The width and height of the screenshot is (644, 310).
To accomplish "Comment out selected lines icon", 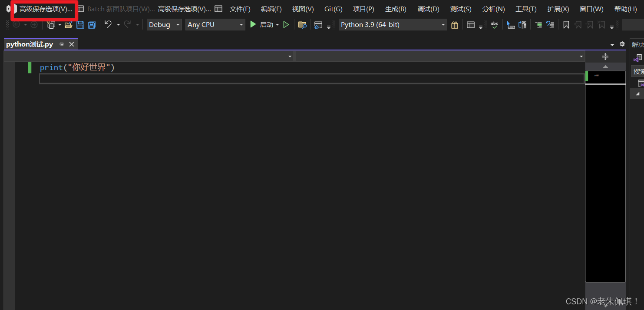I will pyautogui.click(x=538, y=25).
